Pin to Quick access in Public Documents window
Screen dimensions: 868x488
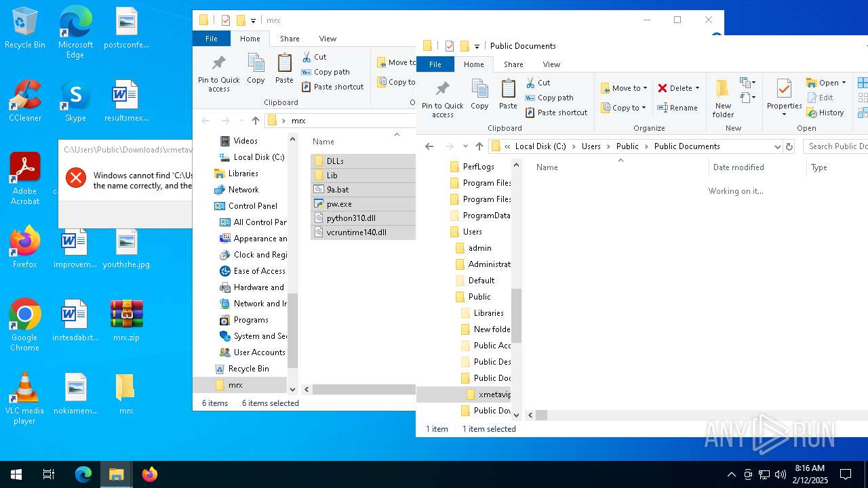point(442,99)
